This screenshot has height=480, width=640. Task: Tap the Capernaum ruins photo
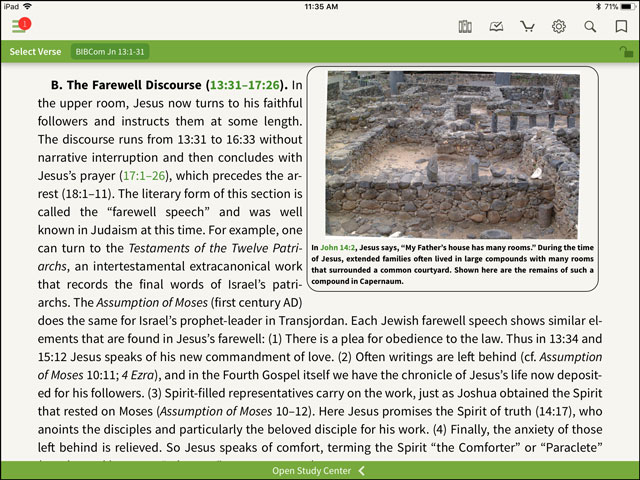453,154
